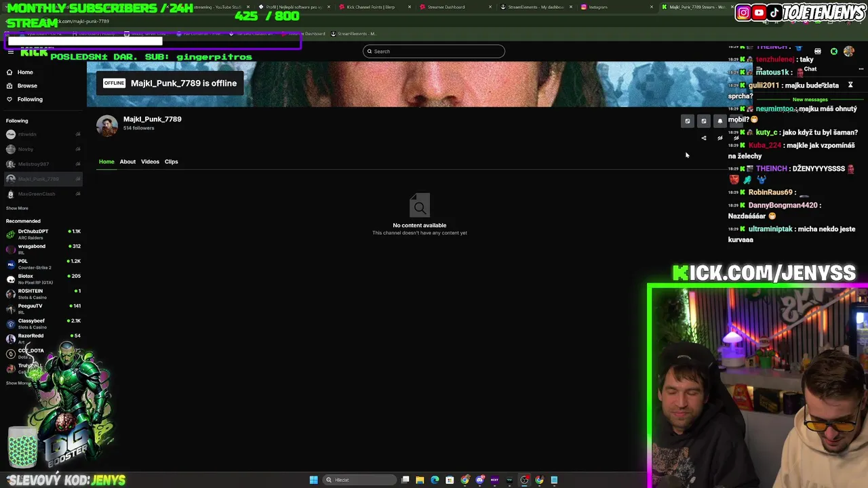Switch to the Clips tab
Screen dimensions: 868x488
tap(171, 161)
